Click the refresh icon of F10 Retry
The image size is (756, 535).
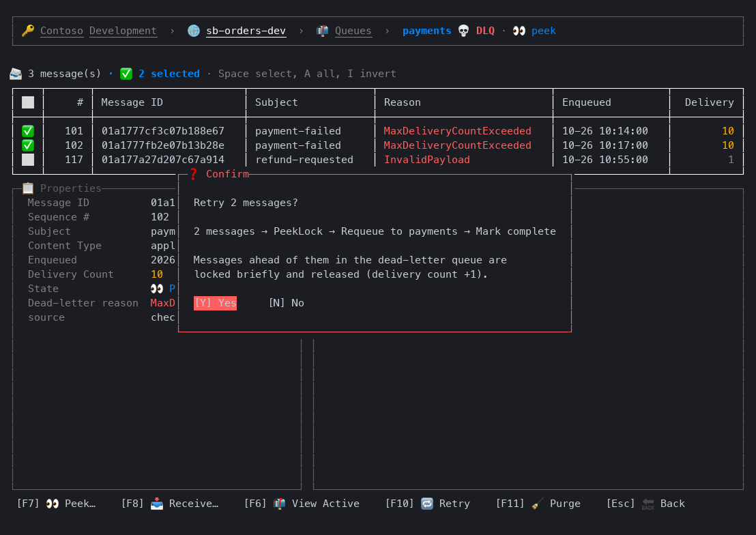tap(427, 504)
